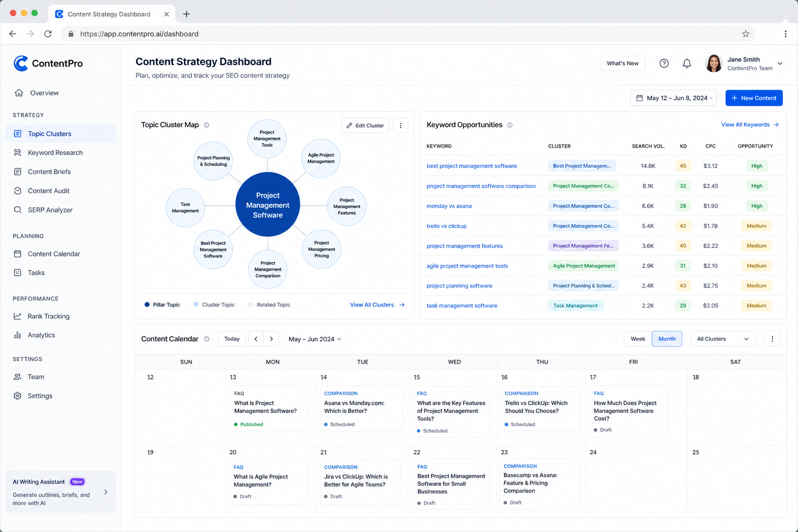Open the All Clusters dropdown
This screenshot has height=532, width=798.
[x=723, y=339]
